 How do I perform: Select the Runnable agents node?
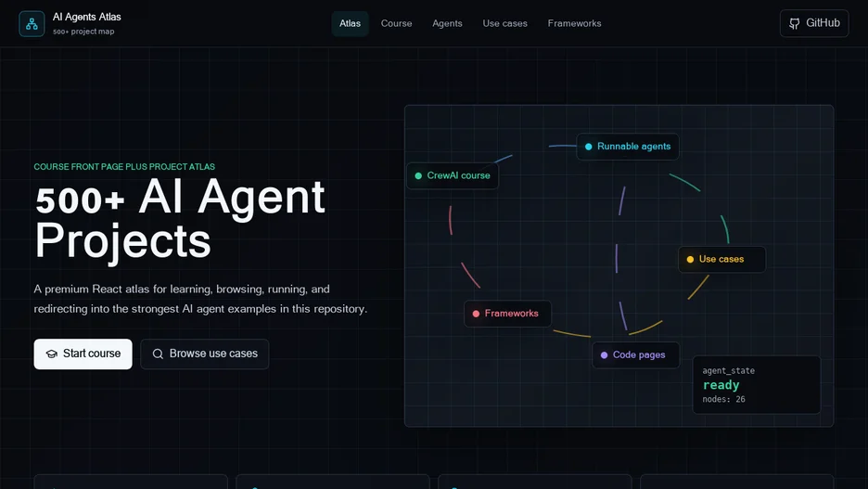click(x=628, y=147)
